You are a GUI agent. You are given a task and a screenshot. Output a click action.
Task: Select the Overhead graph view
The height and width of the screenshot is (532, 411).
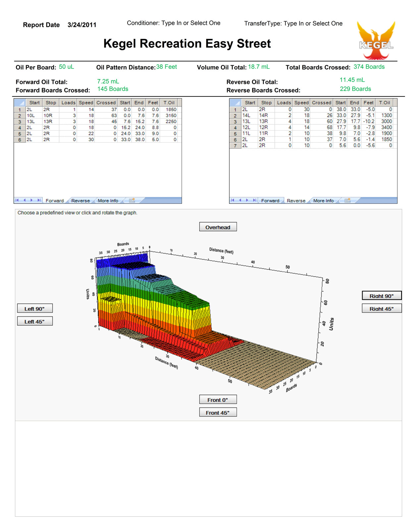point(218,227)
